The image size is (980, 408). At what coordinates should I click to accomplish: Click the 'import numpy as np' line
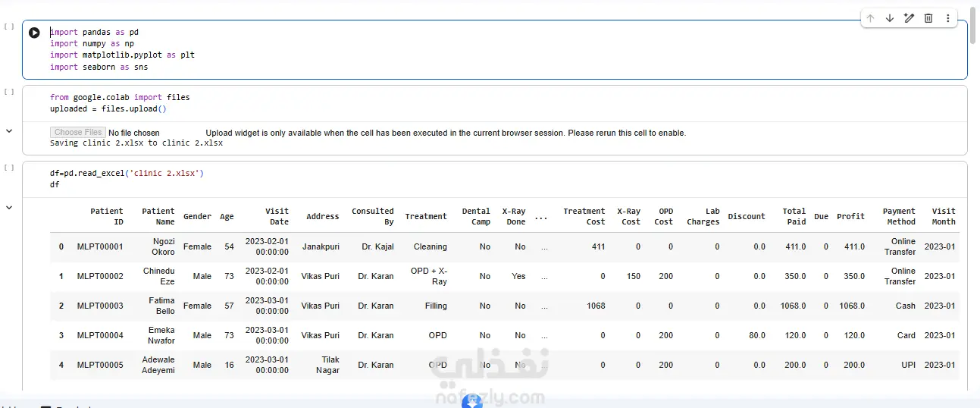click(92, 44)
